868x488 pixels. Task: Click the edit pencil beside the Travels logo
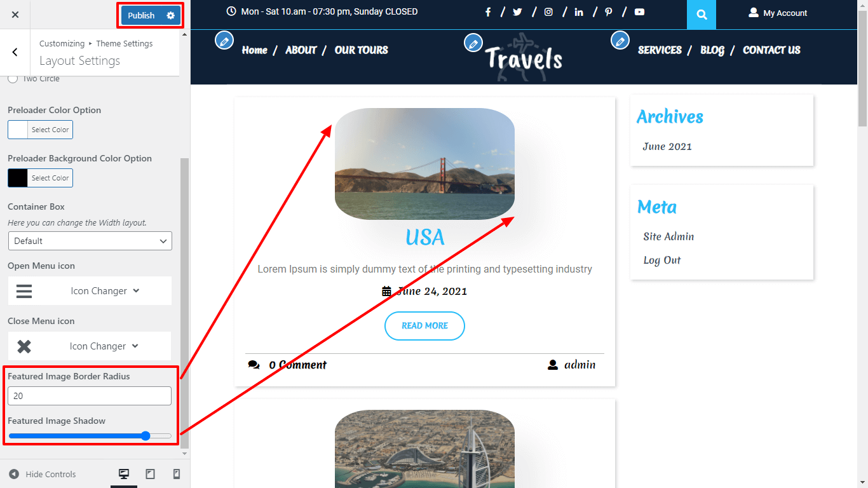473,43
